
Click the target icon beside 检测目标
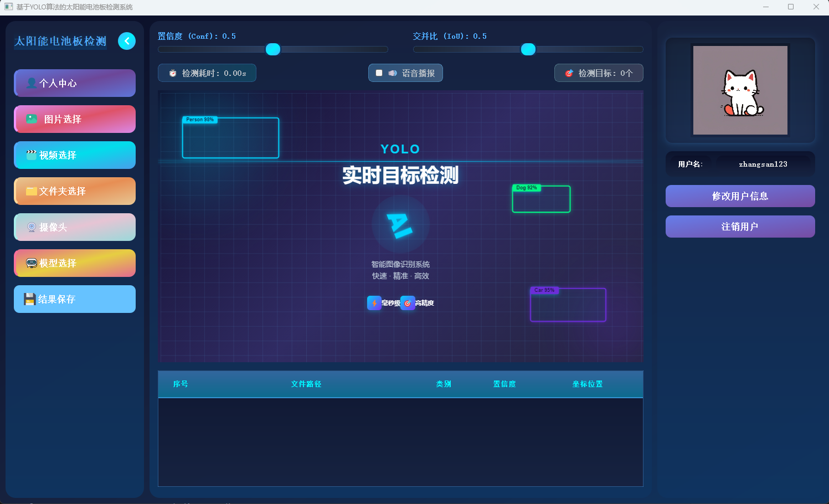(570, 73)
